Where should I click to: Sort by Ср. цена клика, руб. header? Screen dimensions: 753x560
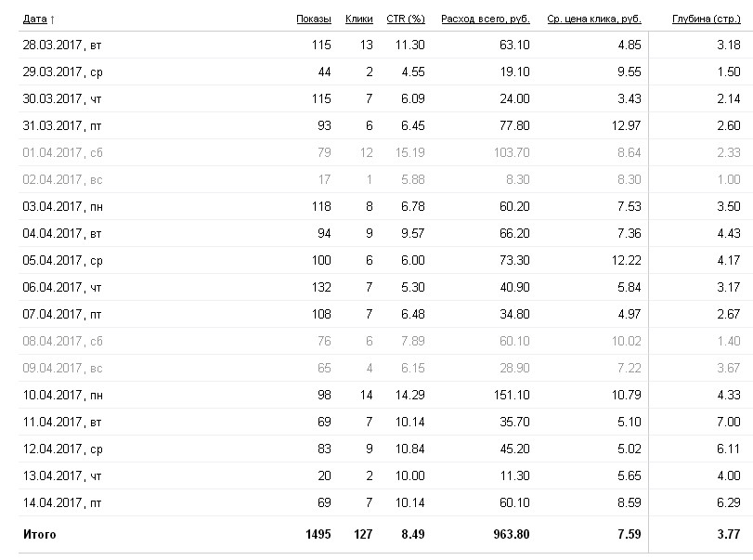click(594, 19)
